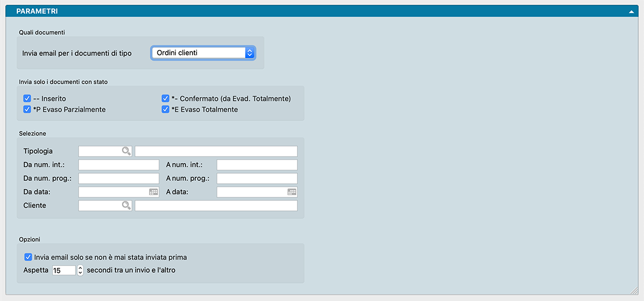Viewport: 644px width, 301px height.
Task: Click the Cliente search magnifier icon
Action: coord(126,205)
